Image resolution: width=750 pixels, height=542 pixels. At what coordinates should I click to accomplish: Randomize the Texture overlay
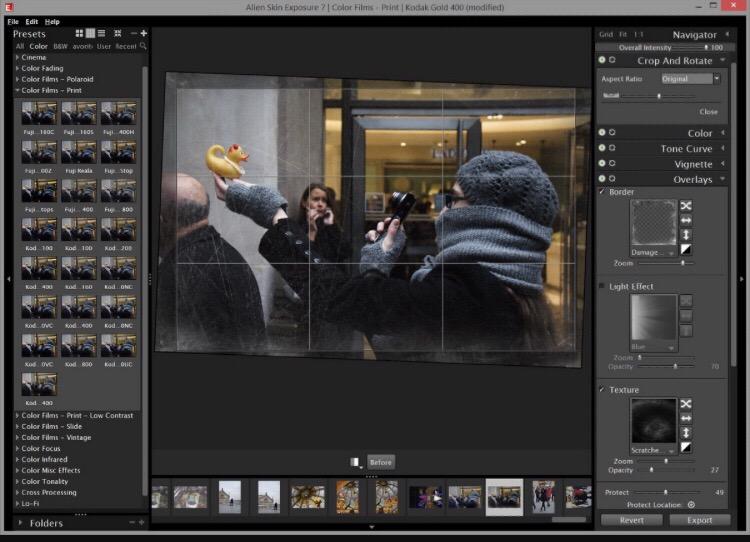point(686,404)
